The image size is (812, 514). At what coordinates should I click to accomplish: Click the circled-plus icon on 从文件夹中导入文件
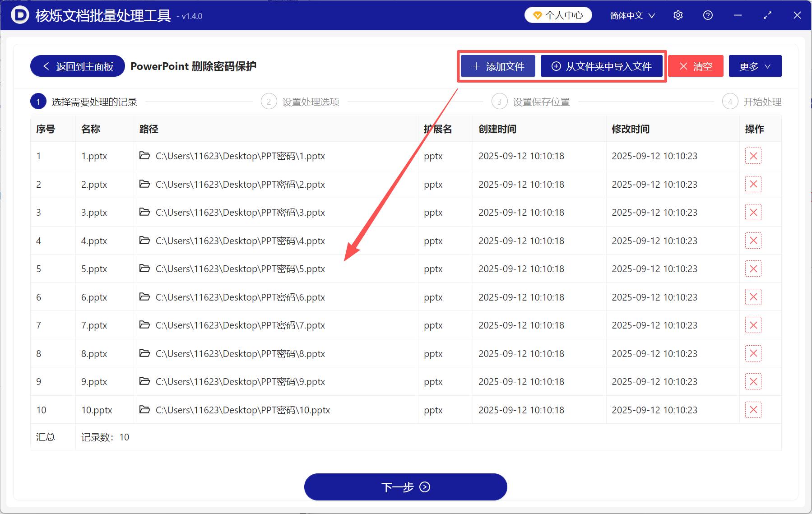click(556, 66)
